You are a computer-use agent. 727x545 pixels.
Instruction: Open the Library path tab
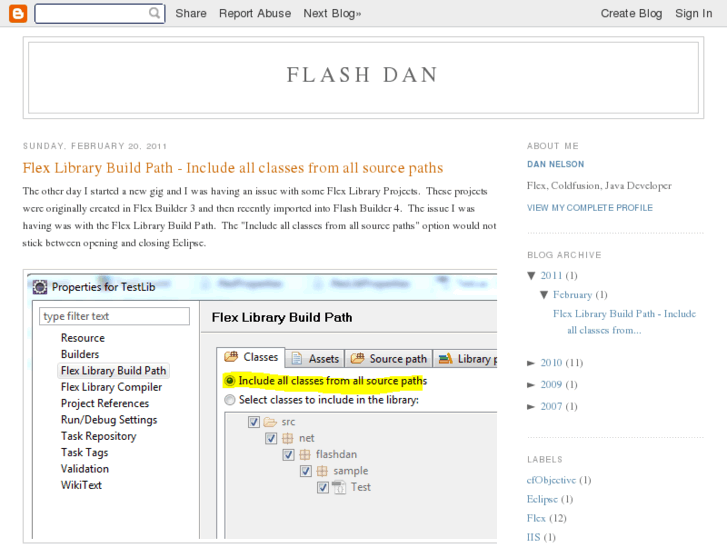466,359
